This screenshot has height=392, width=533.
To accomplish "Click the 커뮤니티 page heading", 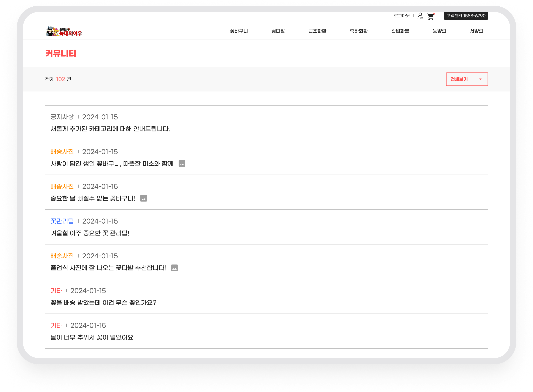I will [60, 53].
